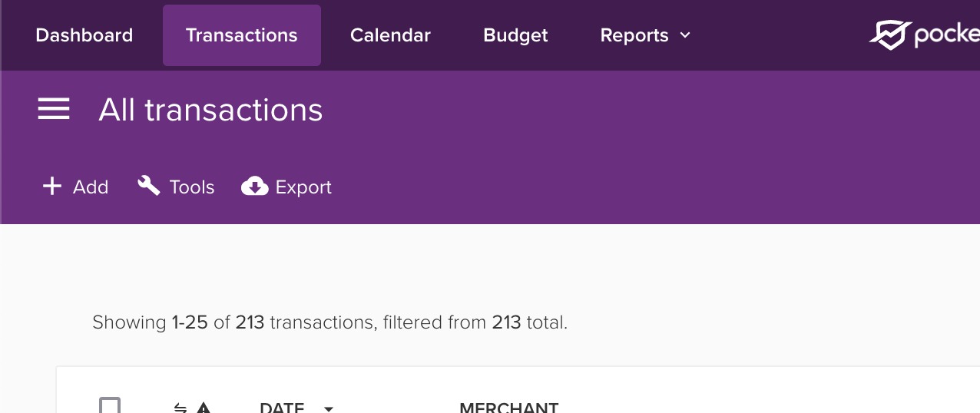Screen dimensions: 980x413
Task: Click the transfer arrows column icon
Action: click(x=180, y=408)
